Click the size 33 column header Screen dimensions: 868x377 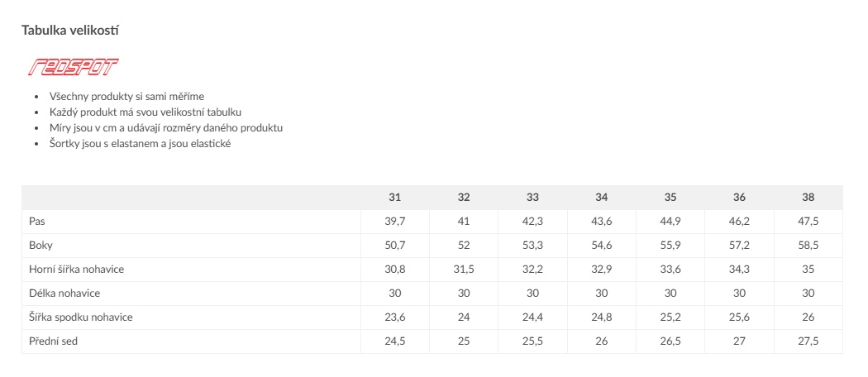[532, 198]
